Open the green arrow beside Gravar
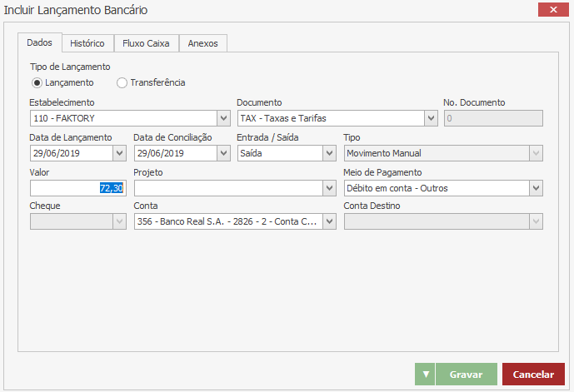 pyautogui.click(x=425, y=375)
